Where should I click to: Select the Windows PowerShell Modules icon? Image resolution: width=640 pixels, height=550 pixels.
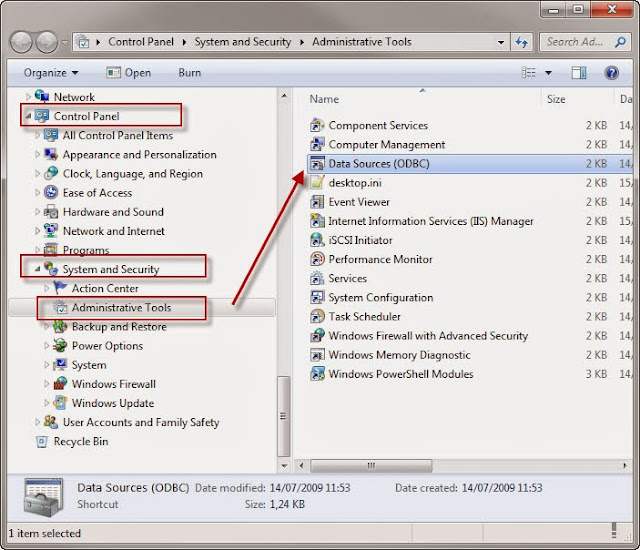pos(317,374)
